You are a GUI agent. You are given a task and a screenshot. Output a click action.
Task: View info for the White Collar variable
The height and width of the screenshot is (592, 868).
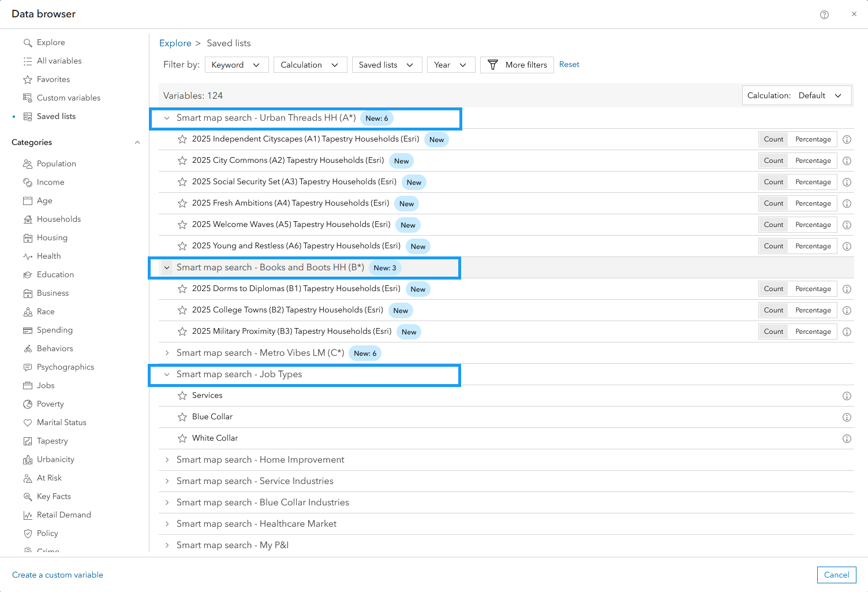(847, 438)
